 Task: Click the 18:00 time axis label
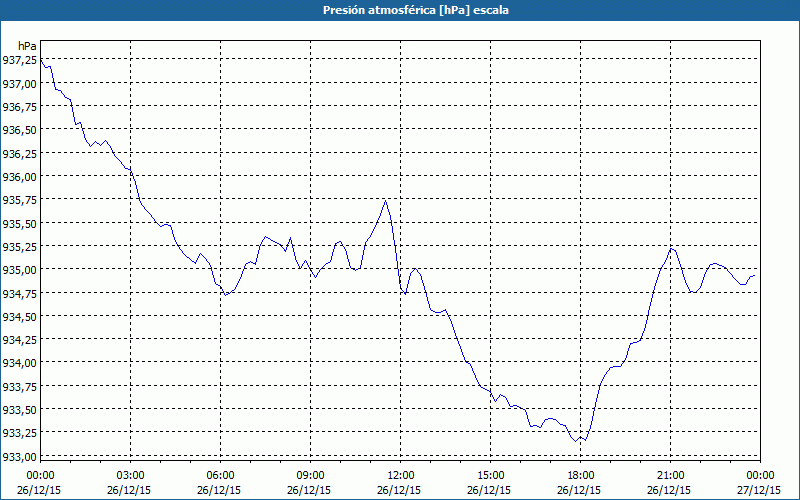[x=581, y=476]
